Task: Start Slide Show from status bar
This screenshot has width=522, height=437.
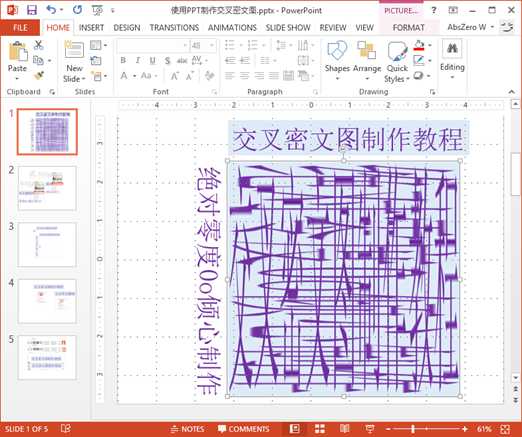Action: point(369,429)
